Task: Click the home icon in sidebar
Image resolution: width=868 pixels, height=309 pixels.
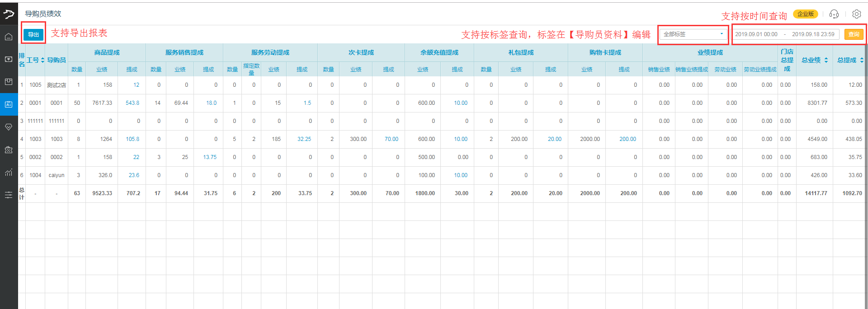Action: click(x=9, y=37)
